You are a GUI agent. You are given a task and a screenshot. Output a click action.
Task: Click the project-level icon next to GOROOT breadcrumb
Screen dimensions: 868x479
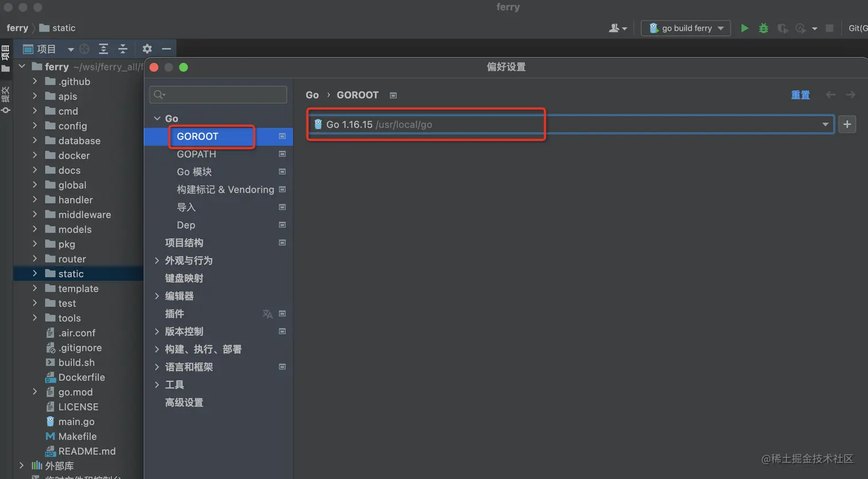coord(393,95)
